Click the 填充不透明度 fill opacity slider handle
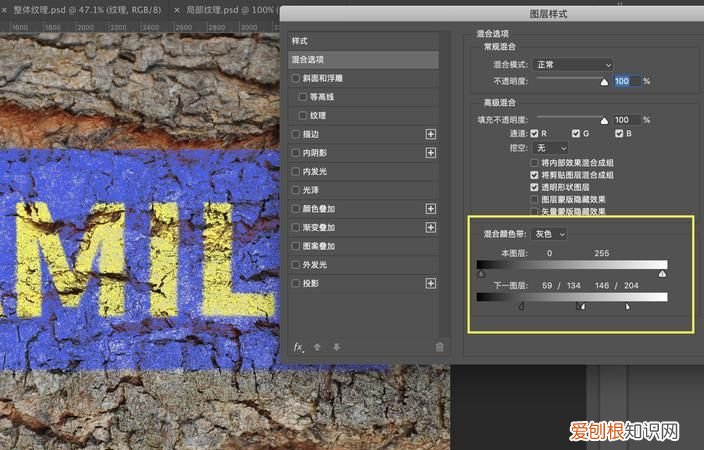 pos(604,120)
